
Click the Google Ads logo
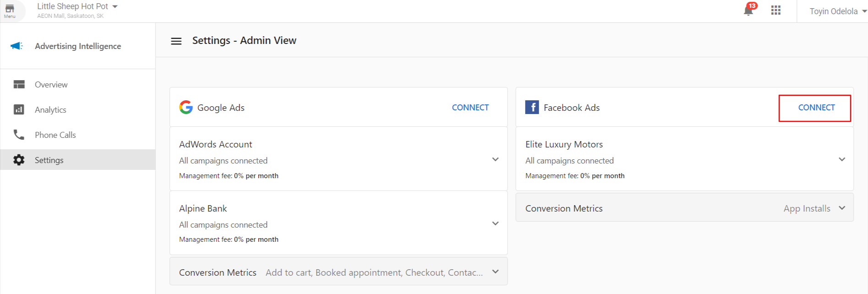tap(186, 107)
